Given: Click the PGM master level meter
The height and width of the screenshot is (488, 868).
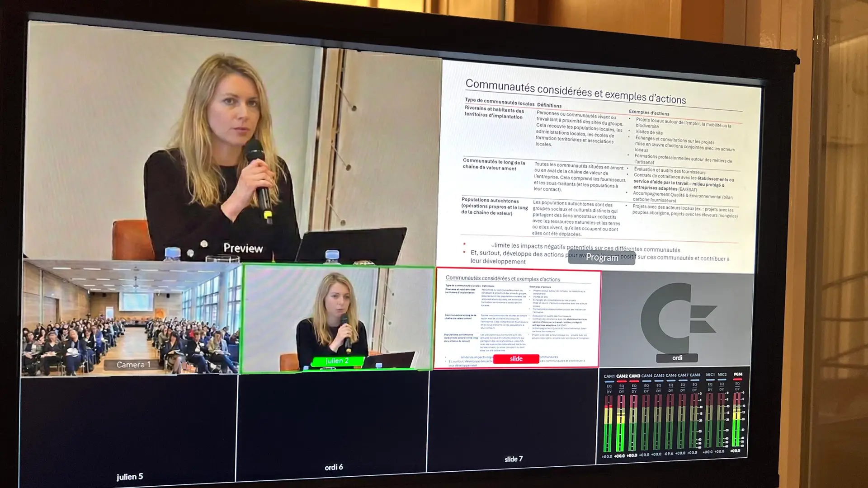Looking at the screenshot, I should [x=737, y=419].
